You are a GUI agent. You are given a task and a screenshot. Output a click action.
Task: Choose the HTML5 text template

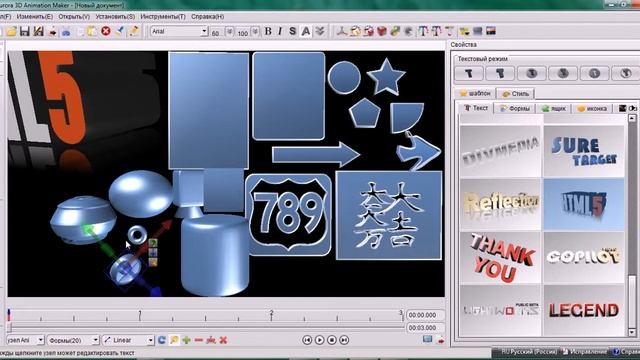click(x=584, y=204)
